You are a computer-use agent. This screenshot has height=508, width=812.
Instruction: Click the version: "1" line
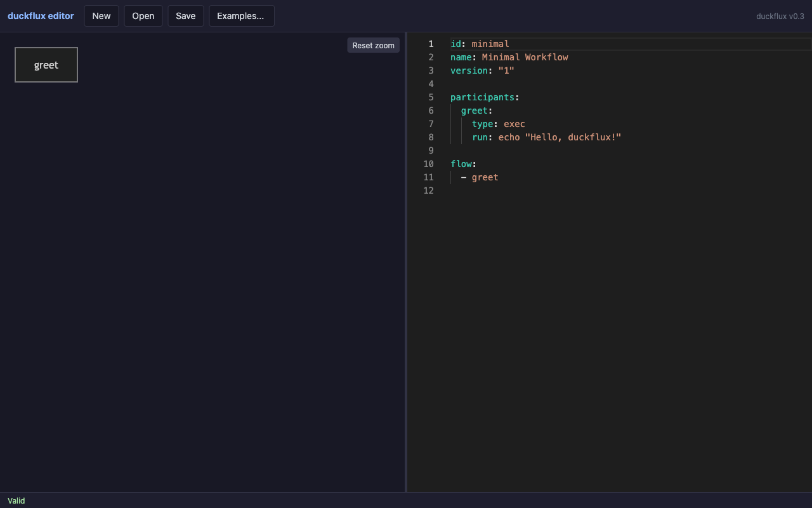[481, 70]
